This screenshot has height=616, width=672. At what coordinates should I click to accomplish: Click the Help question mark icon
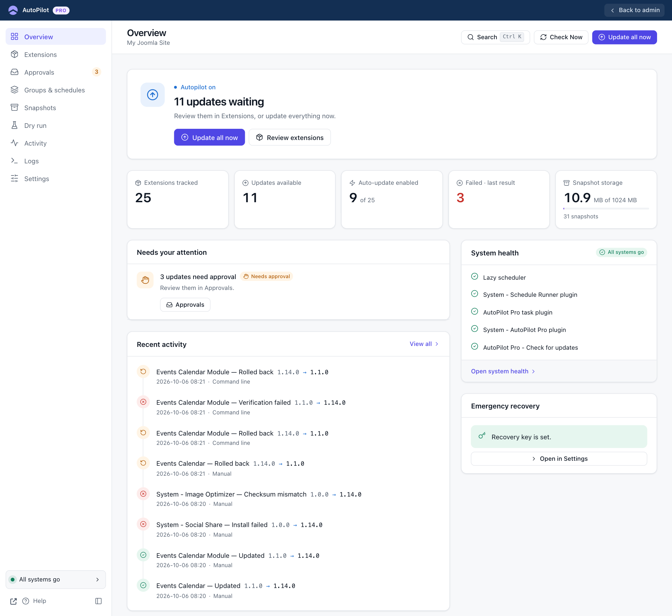tap(26, 601)
